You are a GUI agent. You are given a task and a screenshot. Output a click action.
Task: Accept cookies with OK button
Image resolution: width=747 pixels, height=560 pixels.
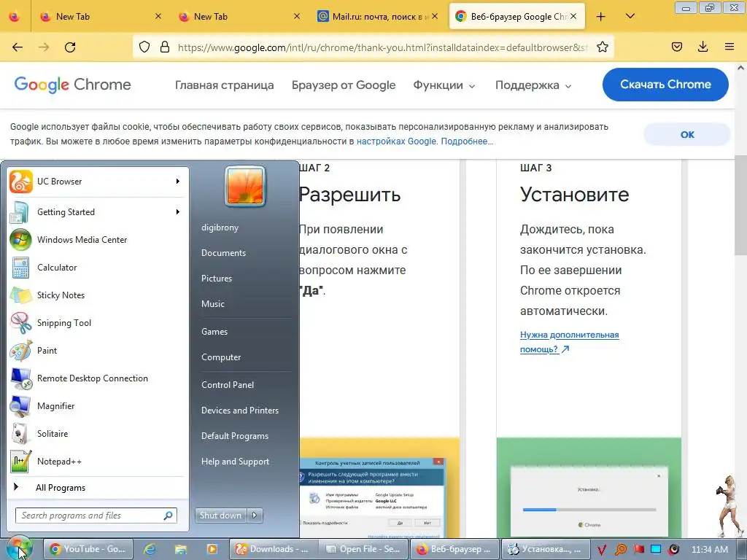click(686, 134)
